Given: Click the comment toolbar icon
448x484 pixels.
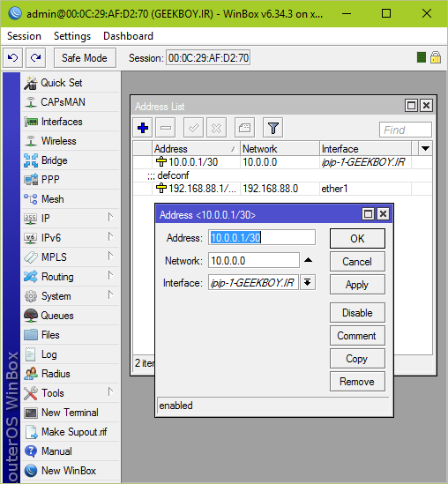Looking at the screenshot, I should point(244,128).
